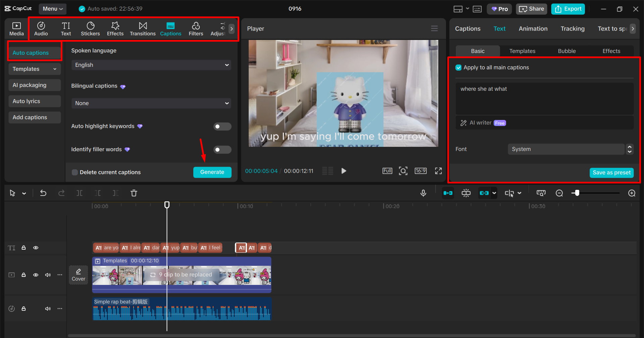Click the Redo arrow in timeline toolbar

coord(61,193)
